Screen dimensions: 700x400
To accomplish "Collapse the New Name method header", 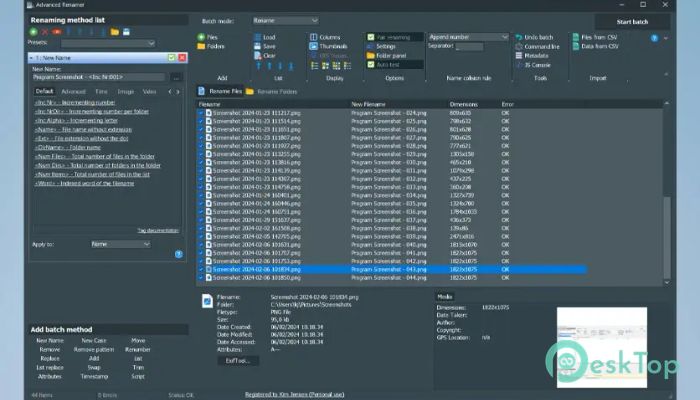I will pyautogui.click(x=31, y=58).
